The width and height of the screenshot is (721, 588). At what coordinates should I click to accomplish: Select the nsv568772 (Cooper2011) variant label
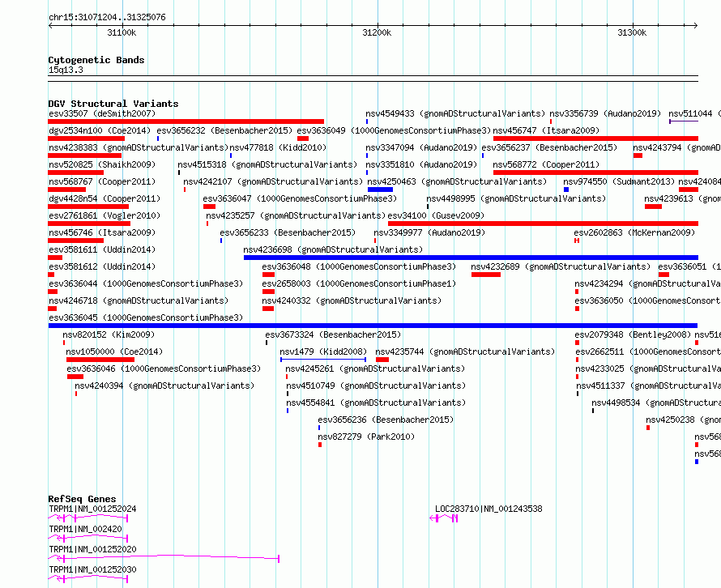[546, 164]
